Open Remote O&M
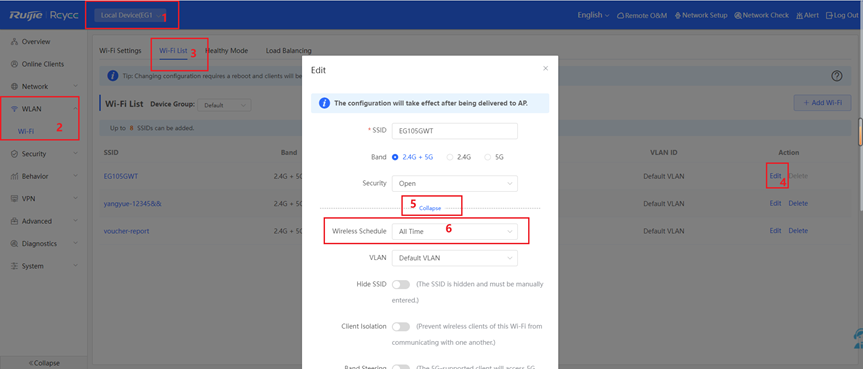Viewport: 863px width, 369px height. [x=642, y=15]
